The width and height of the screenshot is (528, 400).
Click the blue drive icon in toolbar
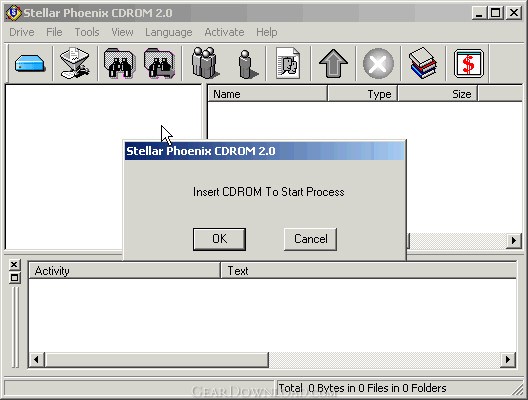point(30,63)
